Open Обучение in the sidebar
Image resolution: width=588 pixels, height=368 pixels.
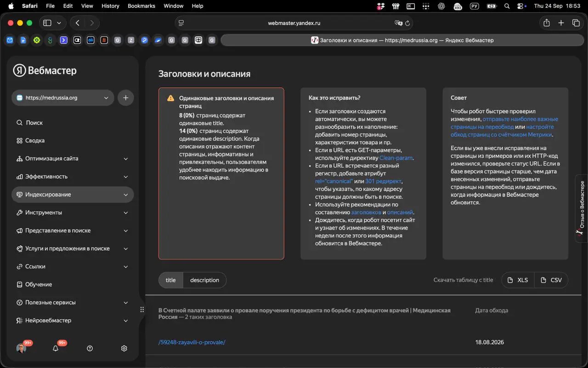pos(73,284)
